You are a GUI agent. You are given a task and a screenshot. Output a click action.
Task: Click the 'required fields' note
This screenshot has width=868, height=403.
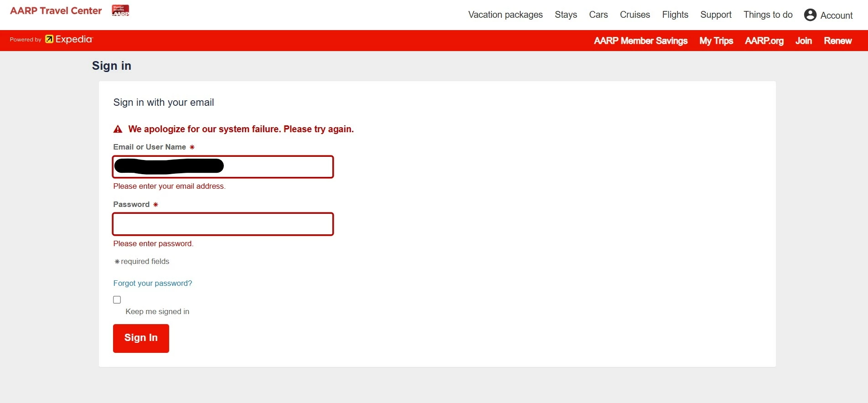coord(142,261)
